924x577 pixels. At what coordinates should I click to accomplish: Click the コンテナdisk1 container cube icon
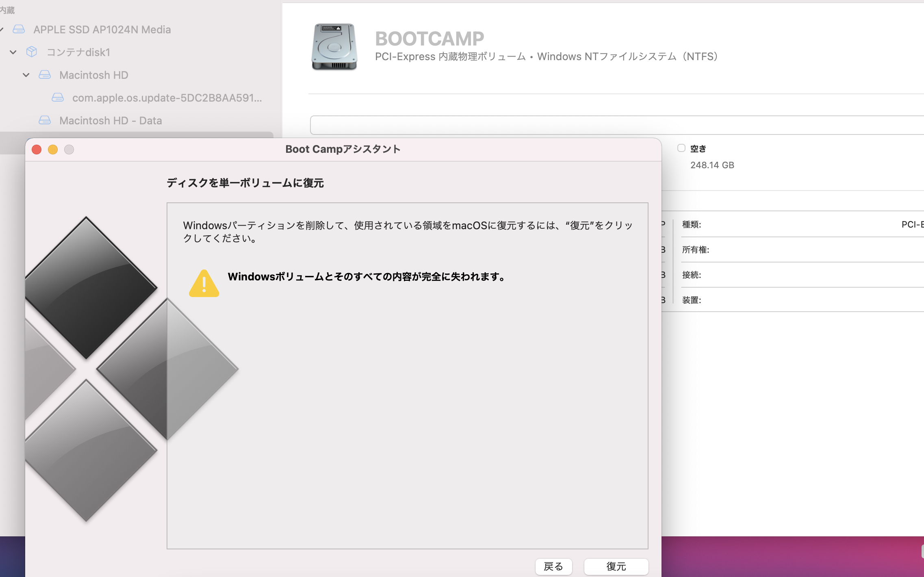(x=32, y=52)
